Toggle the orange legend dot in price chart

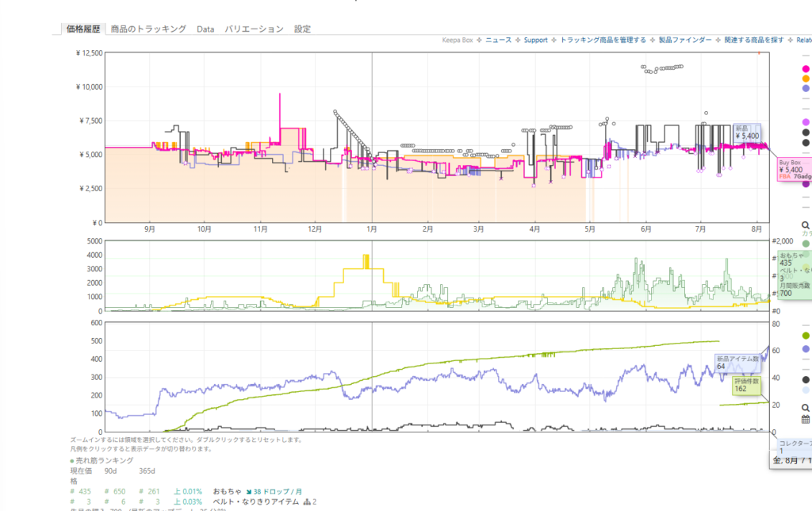(806, 79)
